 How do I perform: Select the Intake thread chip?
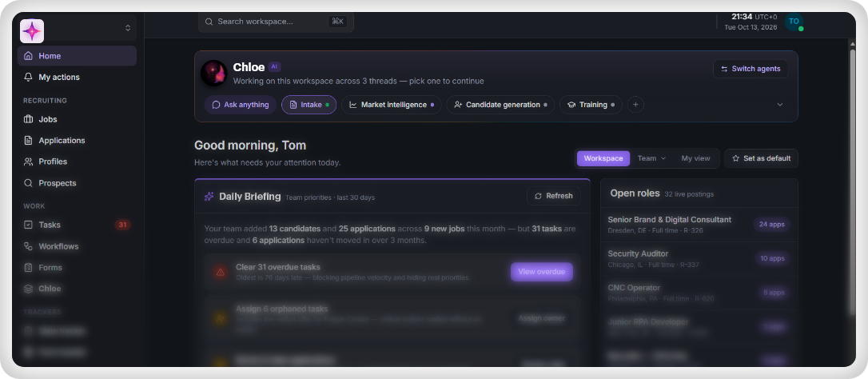point(309,105)
